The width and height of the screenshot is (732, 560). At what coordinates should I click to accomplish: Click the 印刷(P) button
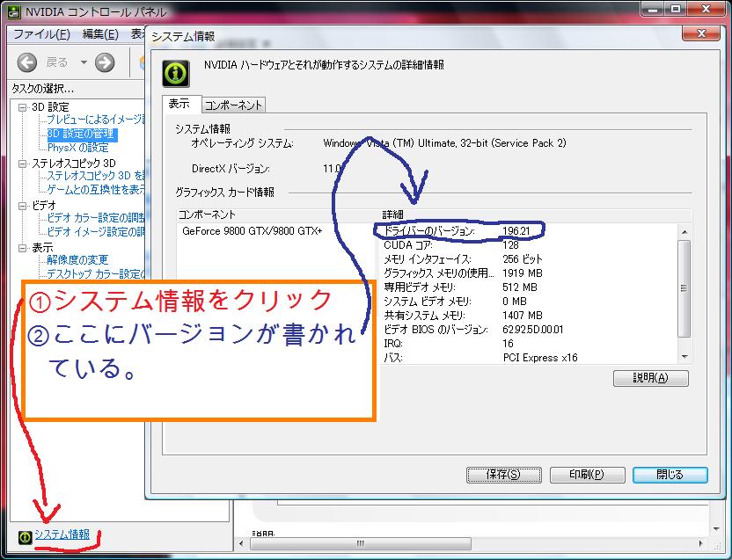pyautogui.click(x=587, y=475)
